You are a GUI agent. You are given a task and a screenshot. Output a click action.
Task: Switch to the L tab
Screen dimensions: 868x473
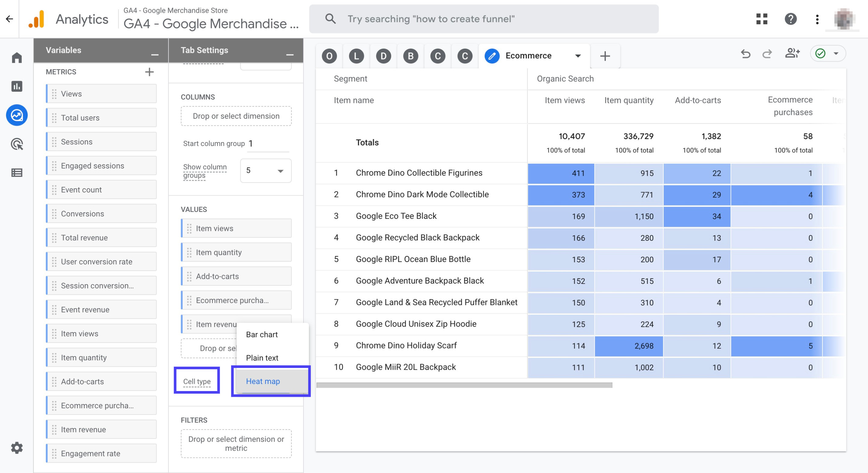tap(356, 56)
